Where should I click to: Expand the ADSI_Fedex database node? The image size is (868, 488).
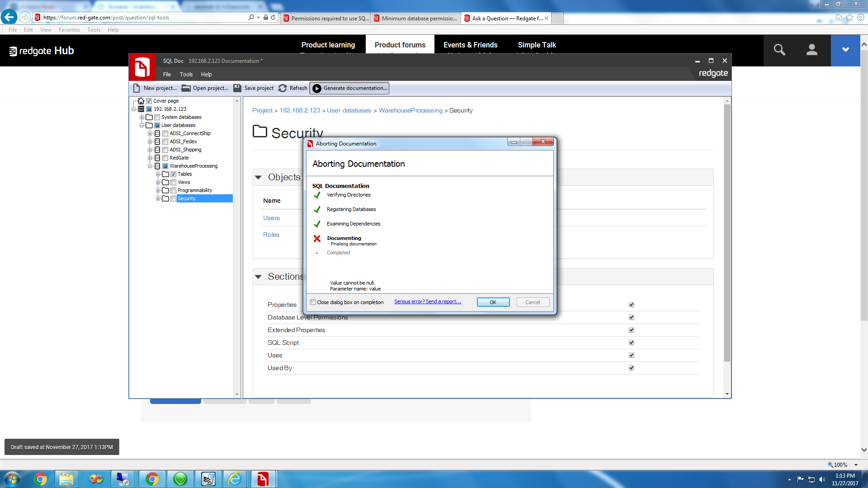coord(150,141)
